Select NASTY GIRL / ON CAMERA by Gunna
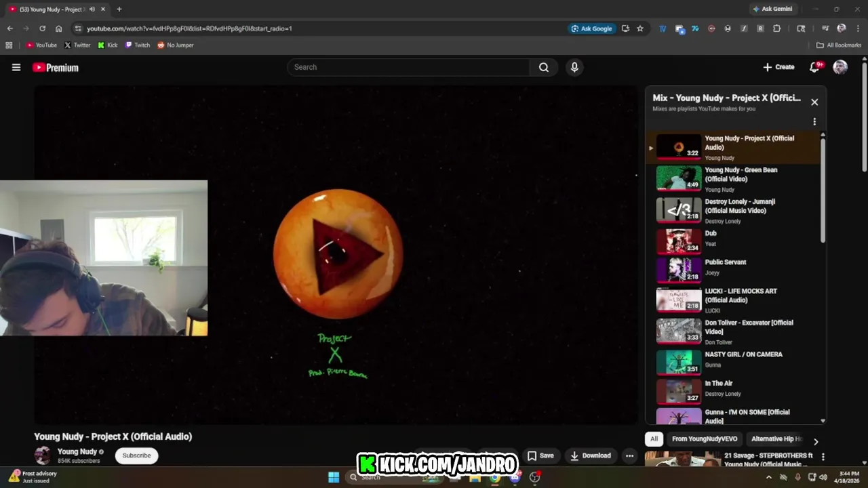The width and height of the screenshot is (868, 488). [732, 362]
